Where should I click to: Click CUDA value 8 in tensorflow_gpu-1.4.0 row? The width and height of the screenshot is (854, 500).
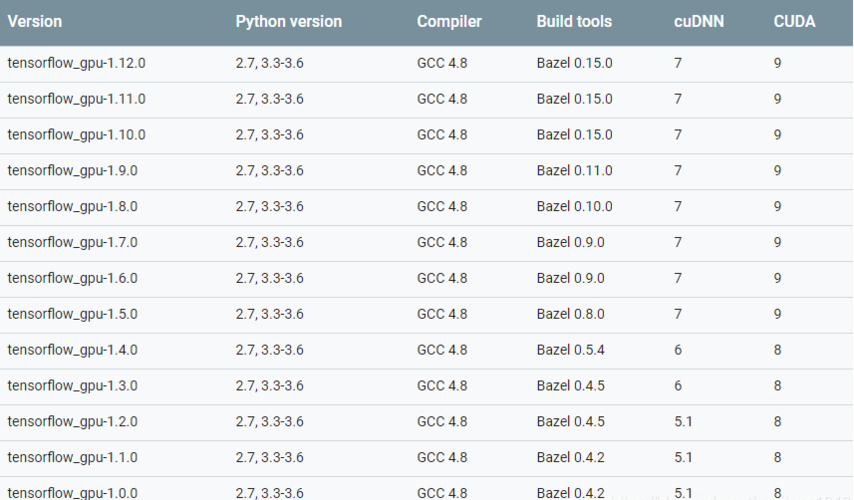coord(777,350)
